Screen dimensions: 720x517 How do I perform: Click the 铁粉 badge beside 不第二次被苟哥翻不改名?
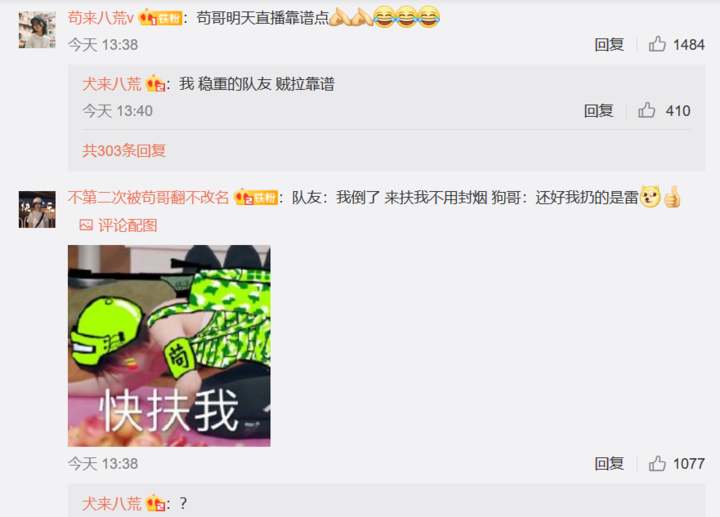tap(256, 197)
